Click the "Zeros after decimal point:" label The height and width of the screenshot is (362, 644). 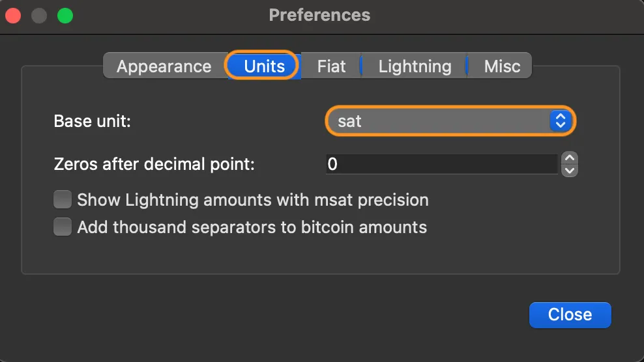click(x=154, y=164)
